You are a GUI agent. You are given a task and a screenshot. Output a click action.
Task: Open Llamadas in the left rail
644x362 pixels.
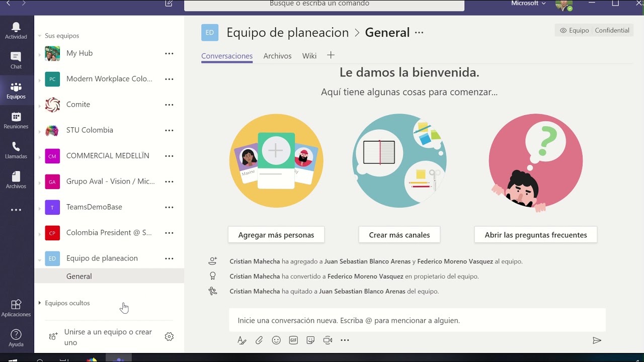tap(16, 150)
